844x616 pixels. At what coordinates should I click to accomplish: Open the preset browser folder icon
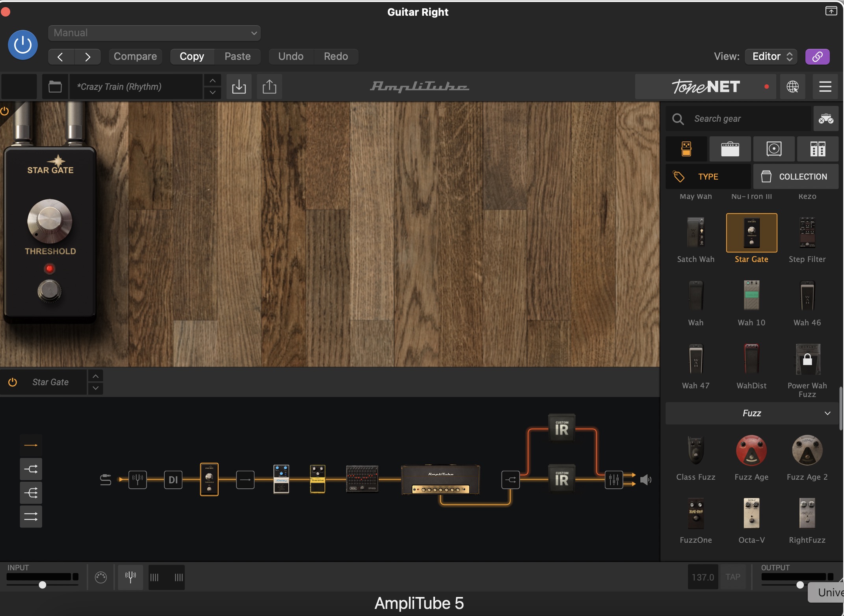(x=55, y=87)
